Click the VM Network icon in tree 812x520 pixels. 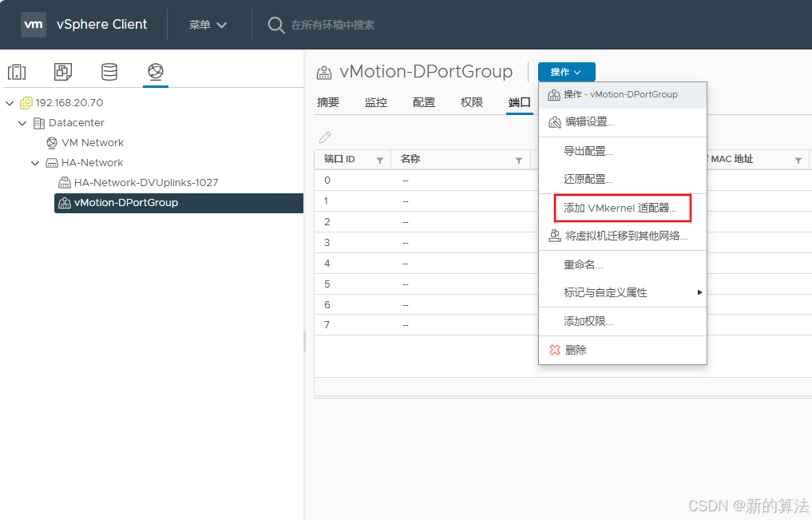(x=52, y=142)
